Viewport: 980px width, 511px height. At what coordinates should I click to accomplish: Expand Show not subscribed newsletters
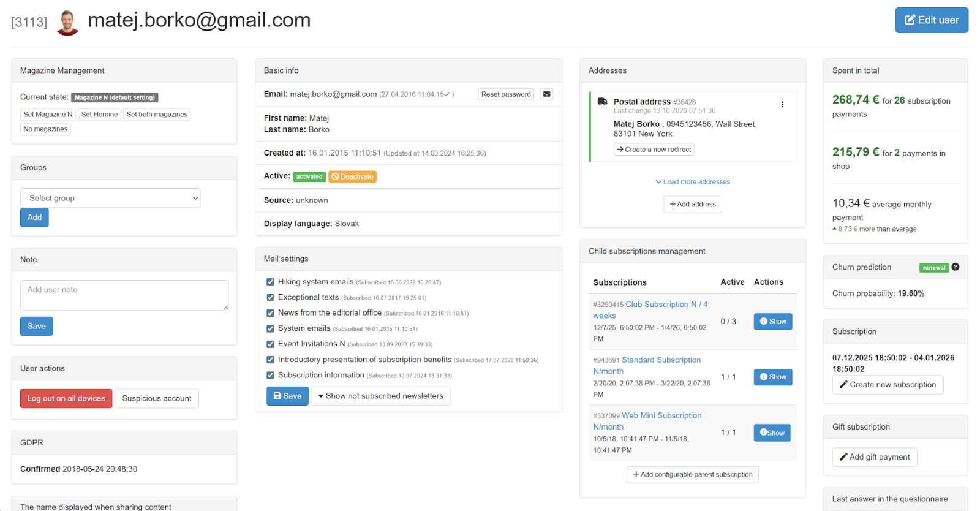pyautogui.click(x=380, y=396)
